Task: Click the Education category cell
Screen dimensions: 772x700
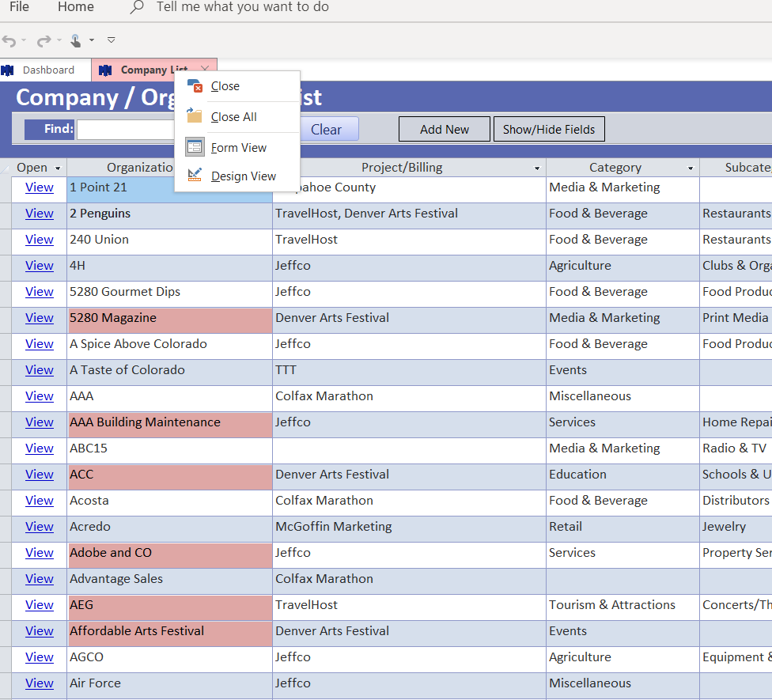Action: click(x=623, y=477)
